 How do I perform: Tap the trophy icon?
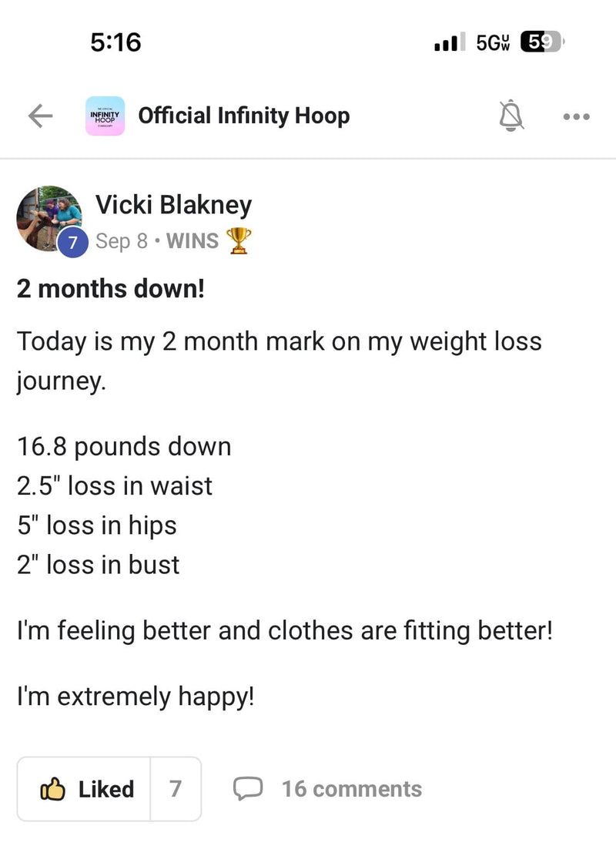pos(239,241)
